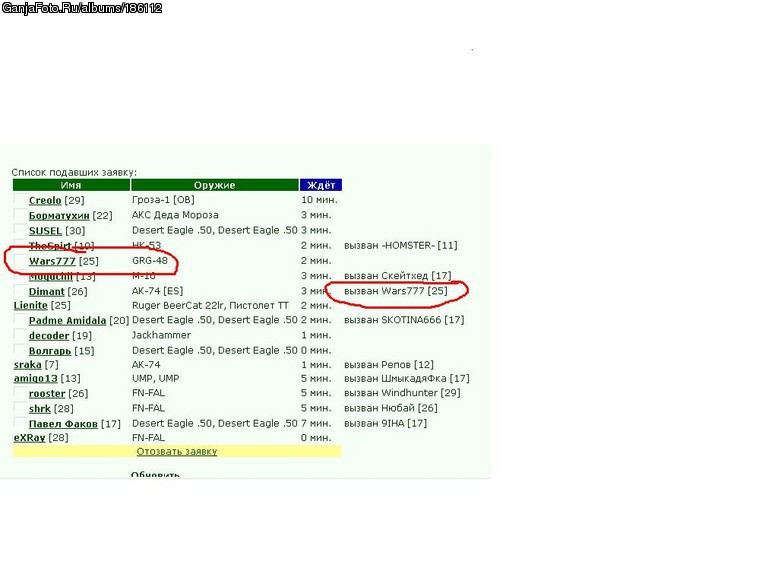Click SUSEL's Desert Eagle .50 weapon text
778x584 pixels.
(x=215, y=230)
